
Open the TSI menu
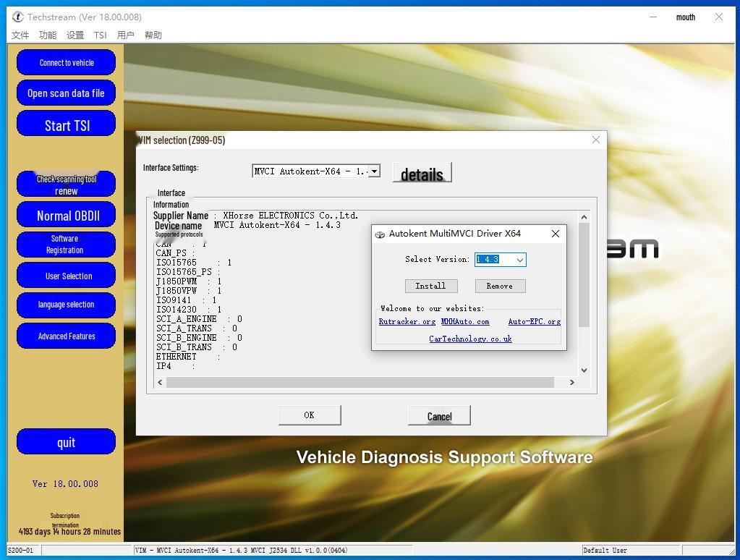[100, 35]
